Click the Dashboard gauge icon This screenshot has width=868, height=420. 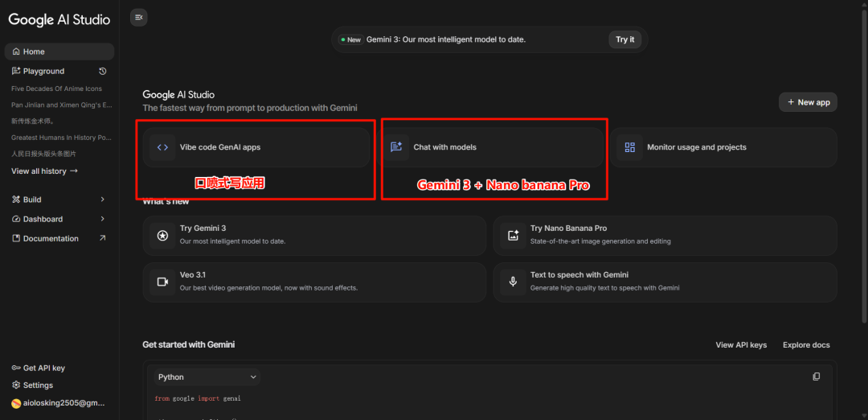click(x=16, y=219)
